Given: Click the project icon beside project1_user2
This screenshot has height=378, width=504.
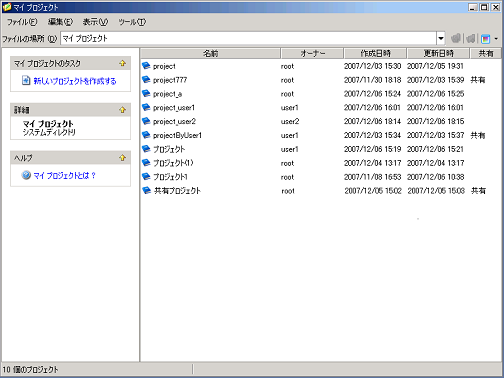Looking at the screenshot, I should coord(146,121).
